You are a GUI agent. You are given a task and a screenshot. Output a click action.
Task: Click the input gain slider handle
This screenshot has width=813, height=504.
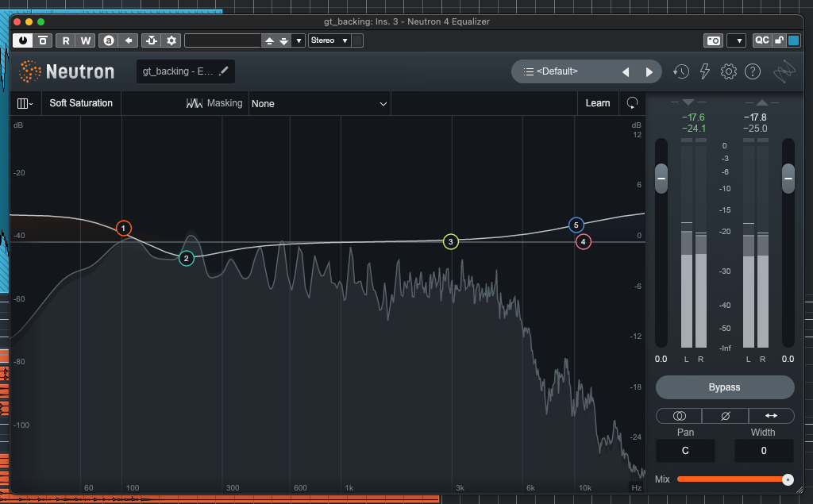661,179
